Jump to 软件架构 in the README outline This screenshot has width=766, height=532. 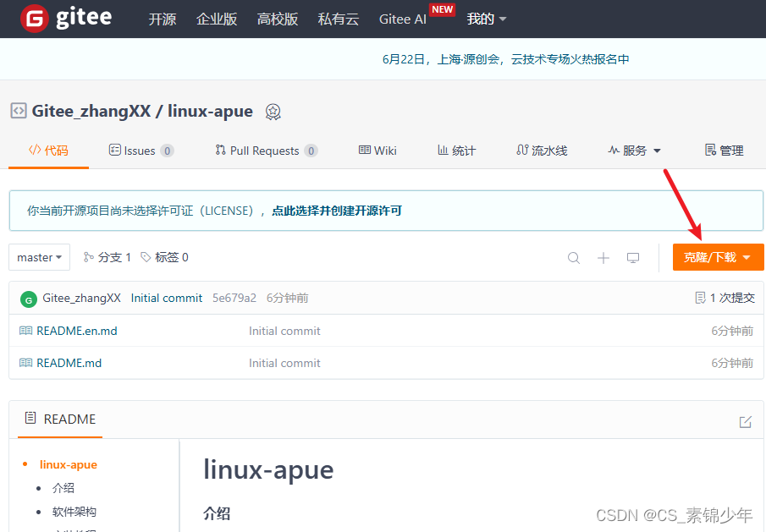[x=74, y=512]
